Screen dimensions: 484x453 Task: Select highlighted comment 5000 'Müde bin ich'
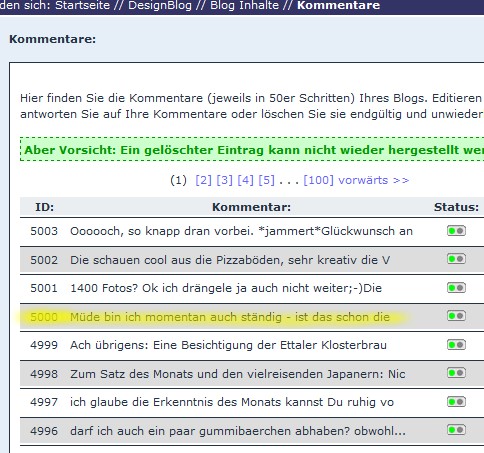pos(230,317)
